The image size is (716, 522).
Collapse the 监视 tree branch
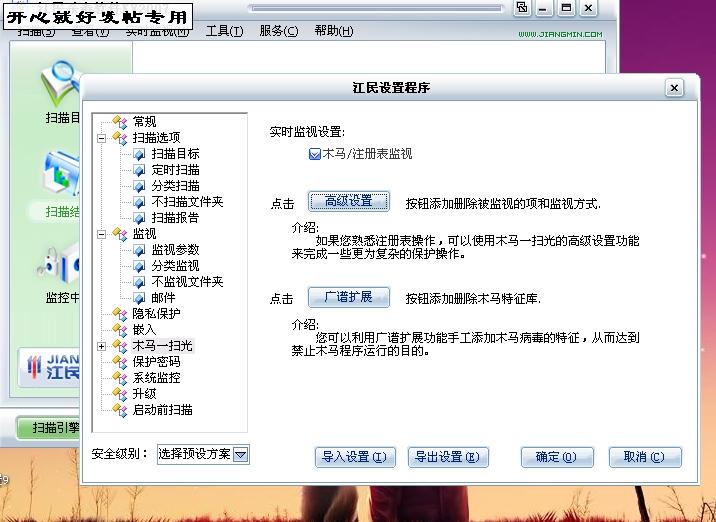(x=101, y=234)
